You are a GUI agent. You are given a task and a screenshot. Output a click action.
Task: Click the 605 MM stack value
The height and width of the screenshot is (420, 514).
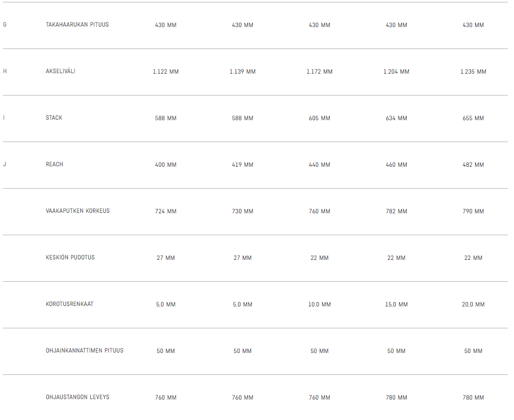click(319, 118)
